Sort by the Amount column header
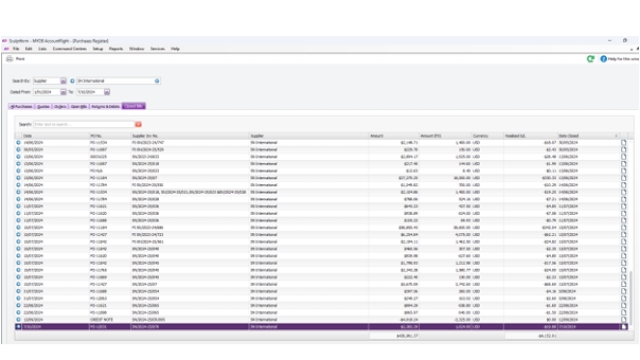 click(x=394, y=136)
